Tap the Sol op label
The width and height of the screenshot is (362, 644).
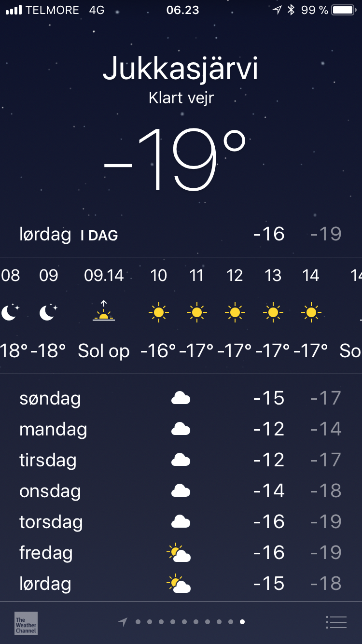[104, 351]
